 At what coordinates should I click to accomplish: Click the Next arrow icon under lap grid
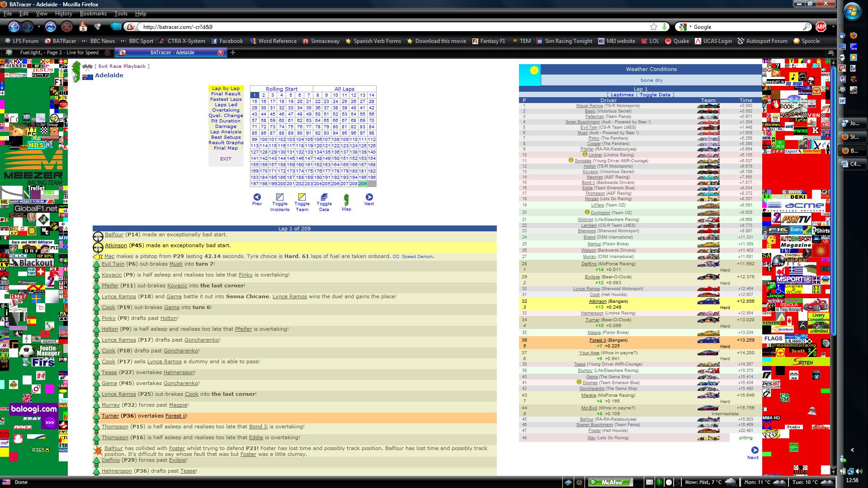click(369, 197)
